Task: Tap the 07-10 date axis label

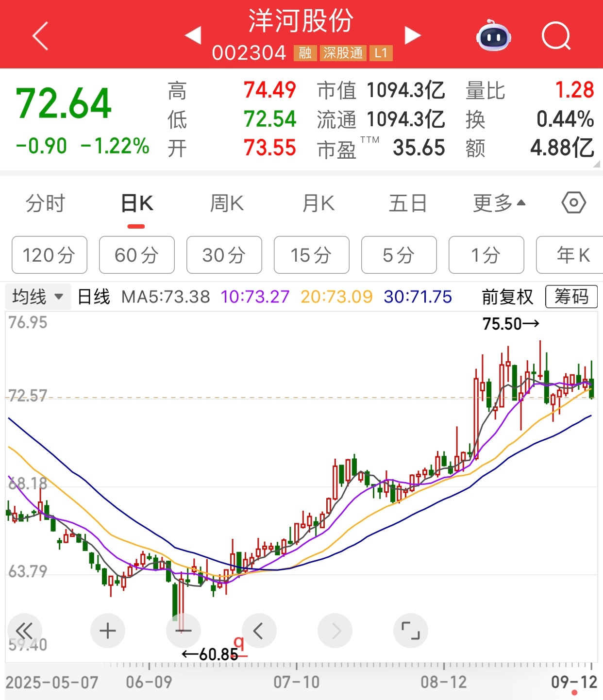Action: pos(297,682)
